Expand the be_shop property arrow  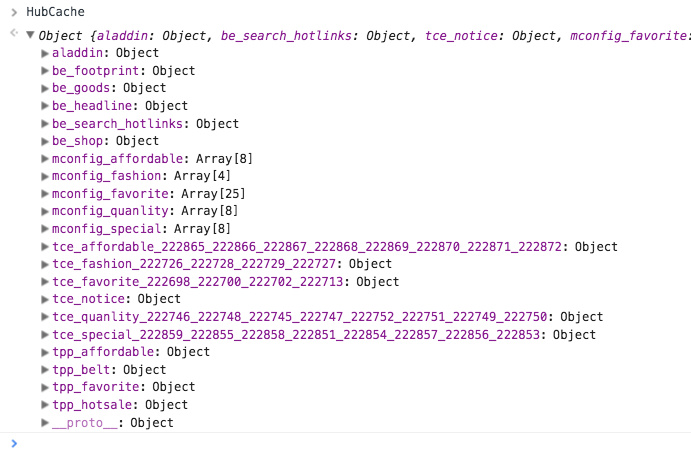pos(44,141)
